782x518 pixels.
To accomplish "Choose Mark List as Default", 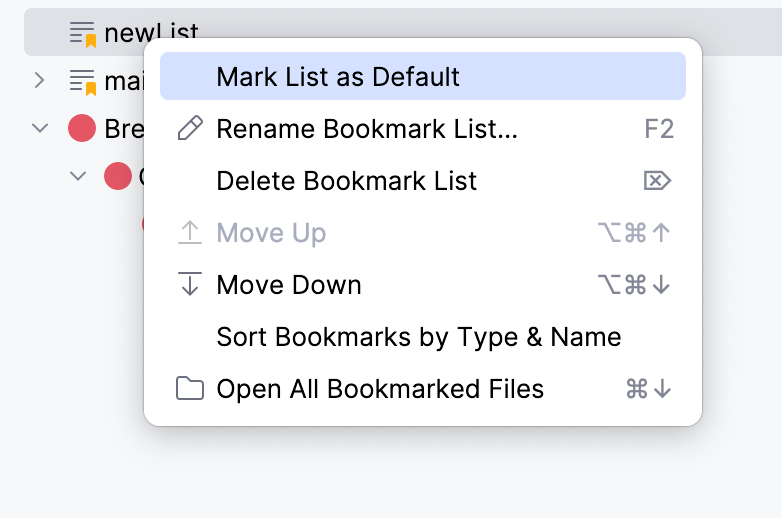I will point(338,77).
